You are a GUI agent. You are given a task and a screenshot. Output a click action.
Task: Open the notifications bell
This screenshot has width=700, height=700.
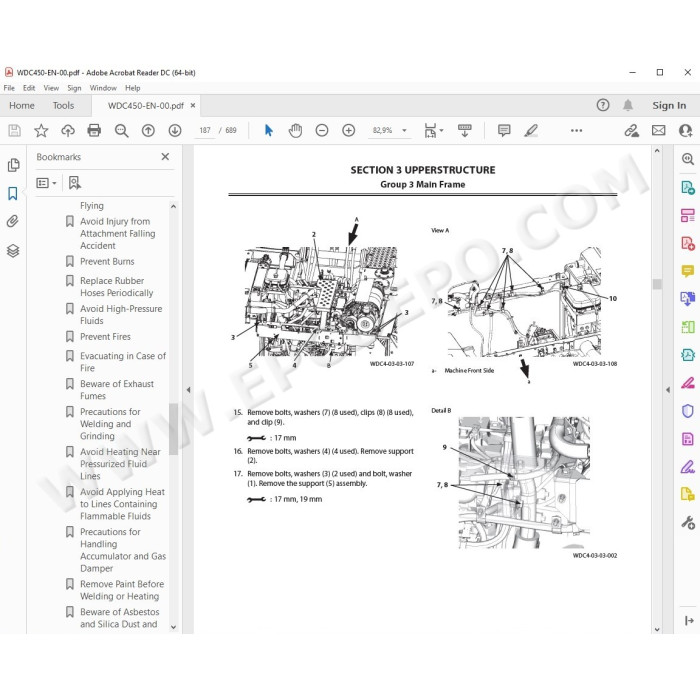pyautogui.click(x=628, y=105)
